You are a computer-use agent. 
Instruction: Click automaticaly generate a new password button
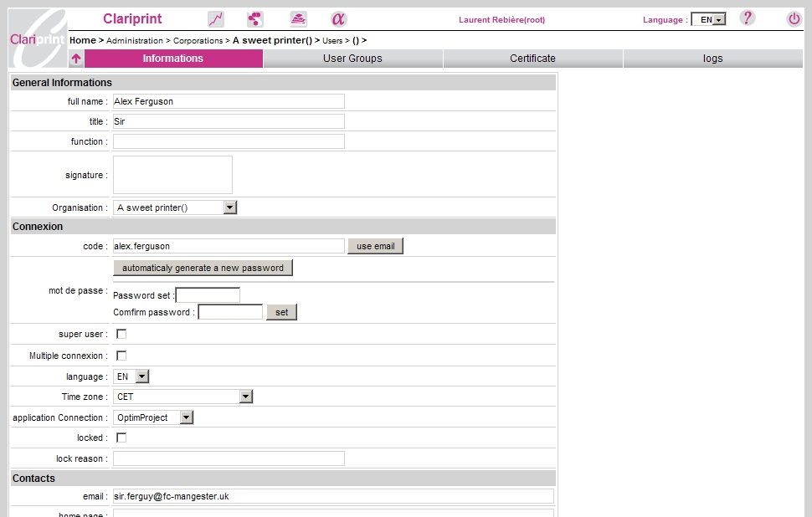(203, 268)
